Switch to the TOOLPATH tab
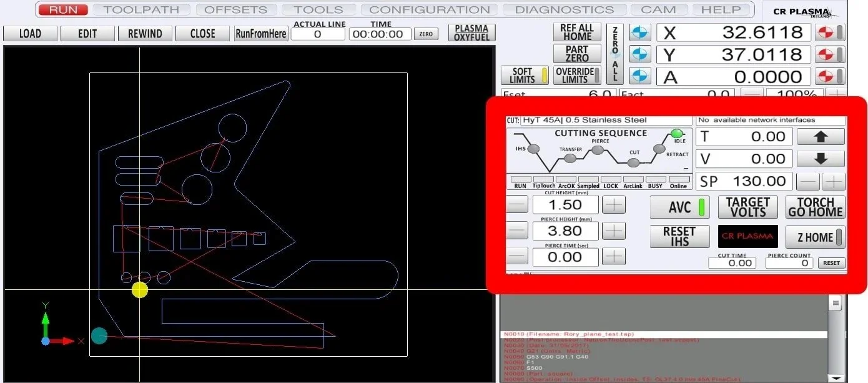Viewport: 868px width, 383px height. click(141, 9)
